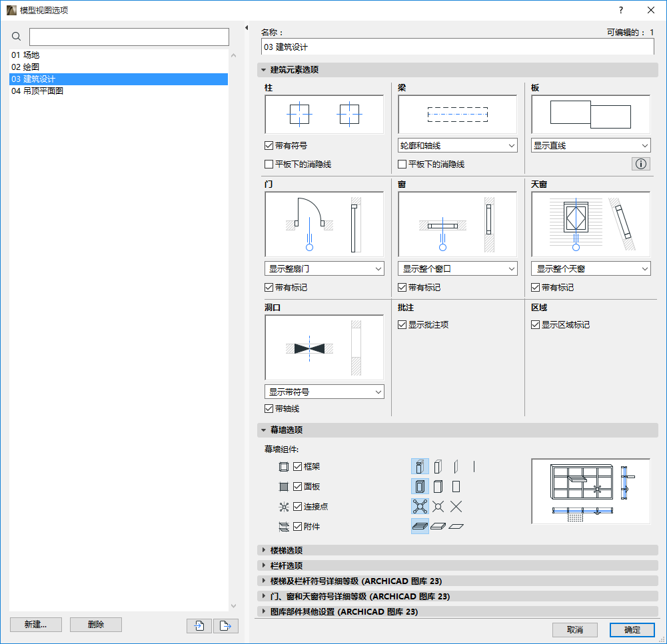The height and width of the screenshot is (644, 667).
Task: Select the flat accessory display icon
Action: [457, 526]
